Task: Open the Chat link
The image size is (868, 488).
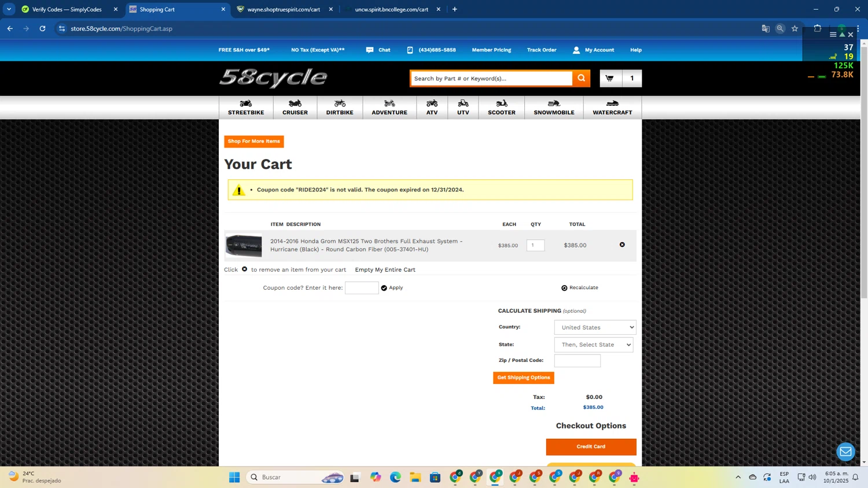Action: pyautogui.click(x=378, y=50)
